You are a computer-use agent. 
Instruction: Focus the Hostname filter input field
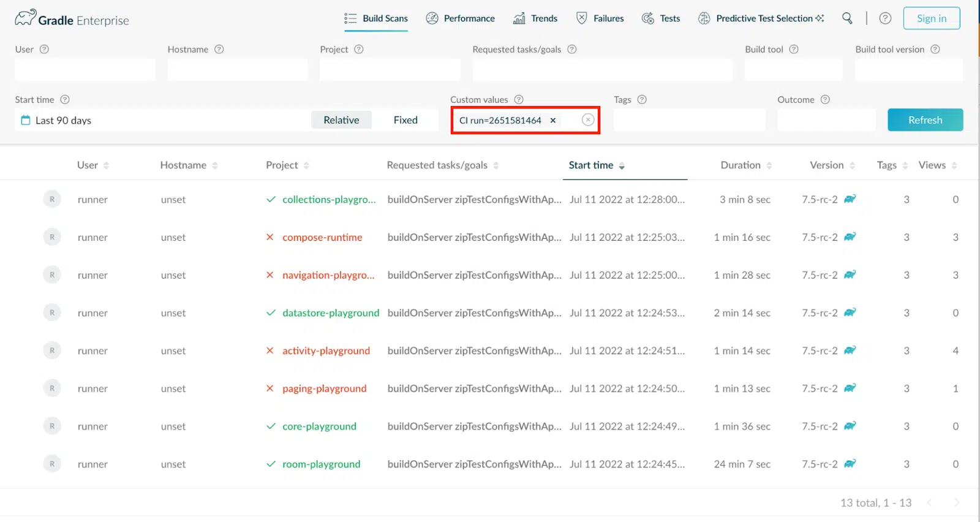point(238,70)
